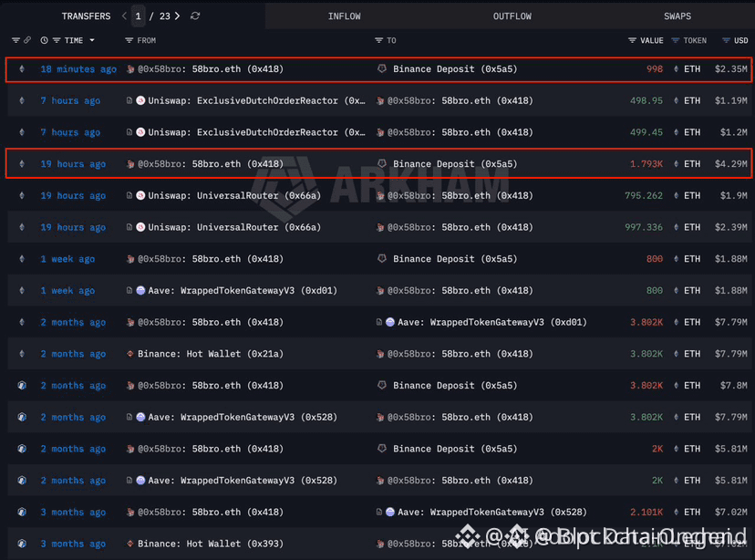Click the Ethereum chain icon in 998 ETH row
755x560 pixels.
22,69
